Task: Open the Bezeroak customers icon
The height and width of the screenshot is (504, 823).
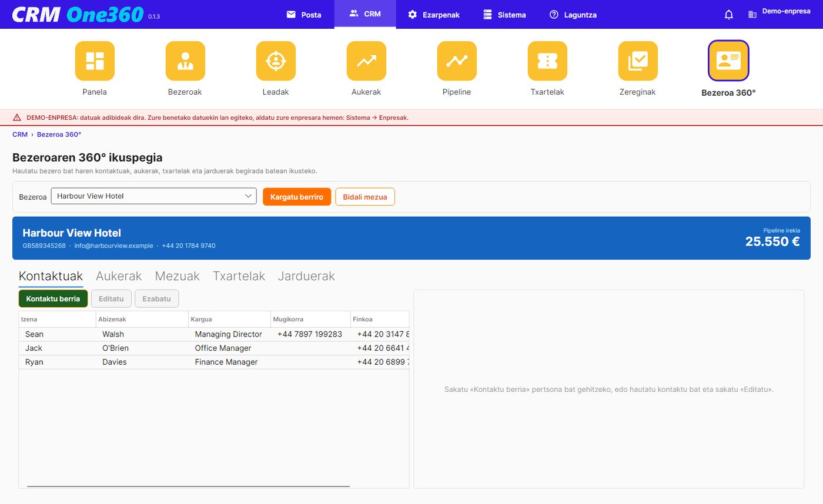Action: [x=185, y=61]
